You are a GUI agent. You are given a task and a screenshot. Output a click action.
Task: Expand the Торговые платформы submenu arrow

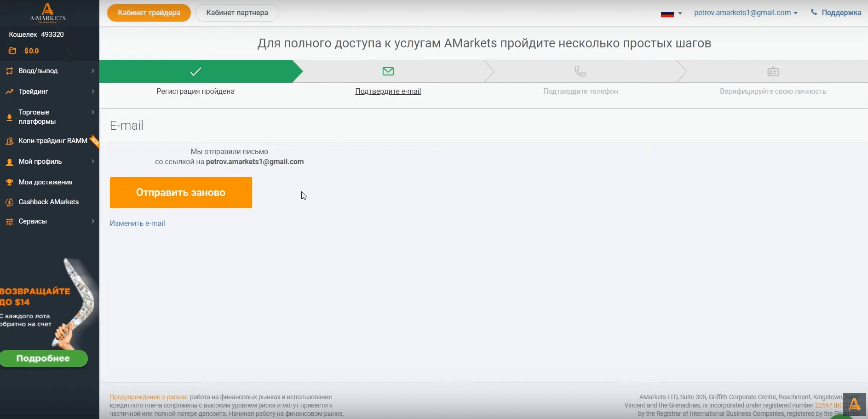pyautogui.click(x=93, y=112)
